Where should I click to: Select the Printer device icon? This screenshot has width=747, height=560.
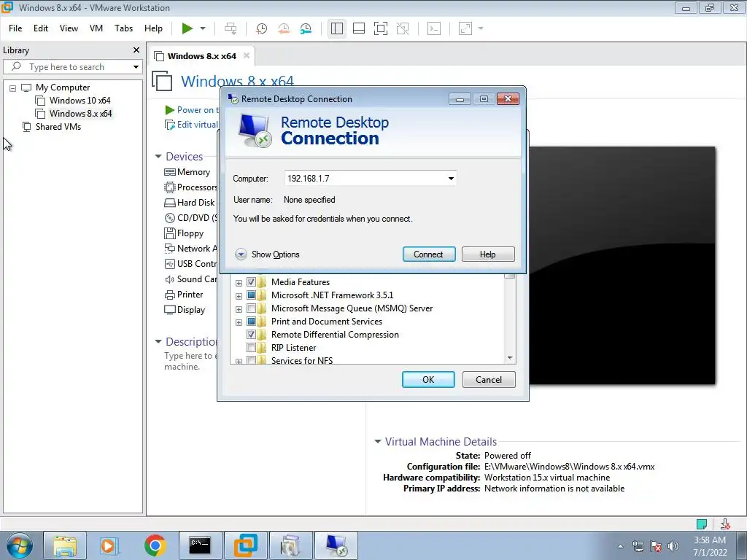(169, 295)
